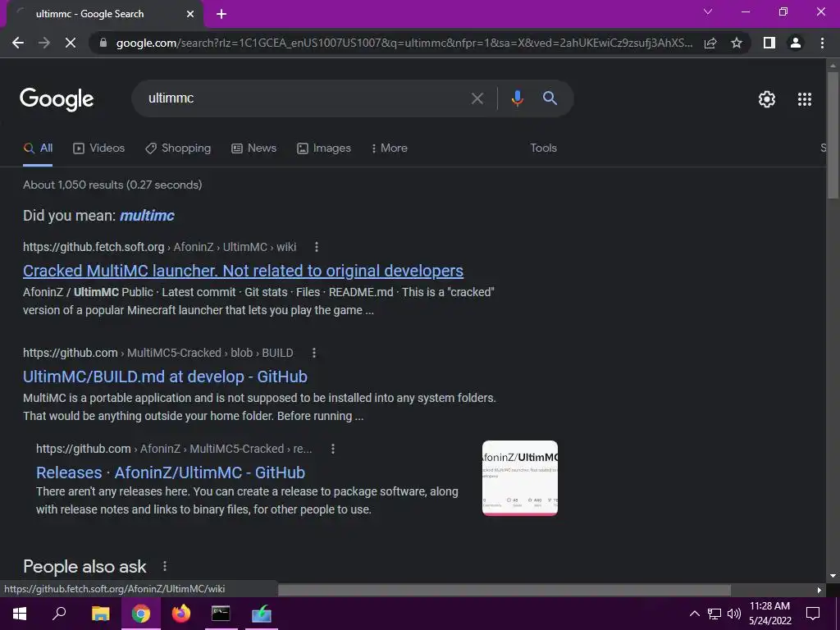Open the Windows notification center
This screenshot has width=840, height=630.
click(x=813, y=614)
